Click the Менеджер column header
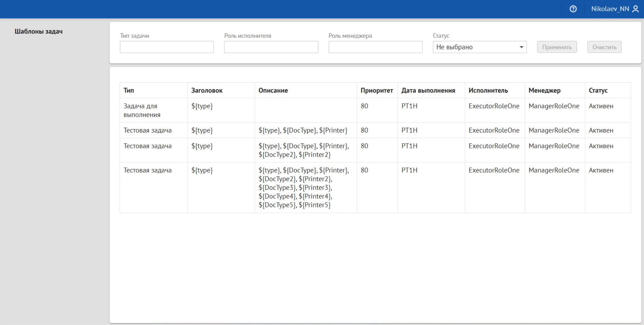Viewport: 644px width, 325px height. 544,90
